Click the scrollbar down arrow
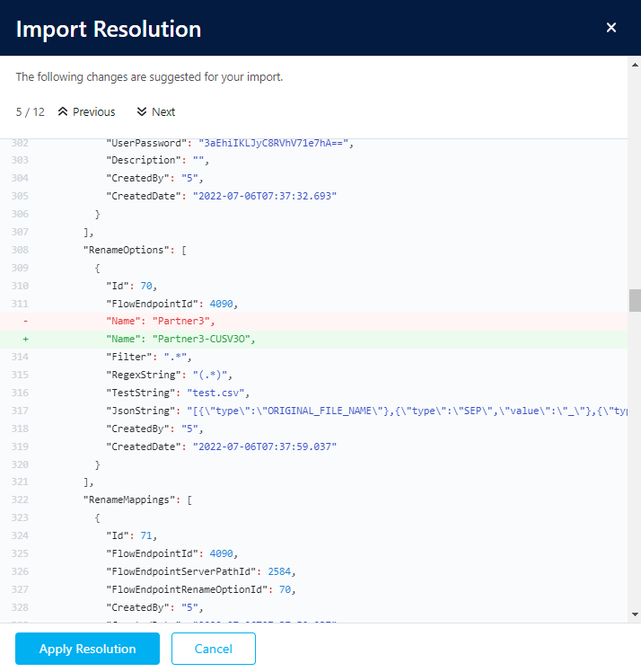The width and height of the screenshot is (641, 672). pyautogui.click(x=635, y=615)
